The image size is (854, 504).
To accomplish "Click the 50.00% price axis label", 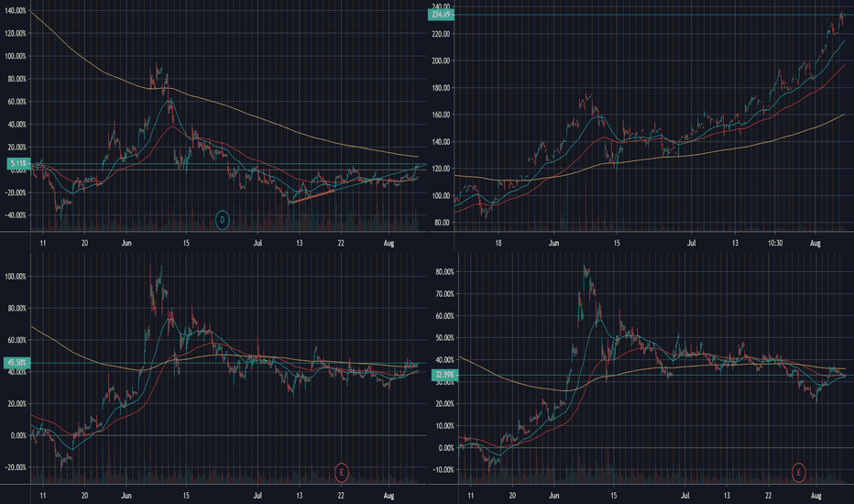I will 446,338.
